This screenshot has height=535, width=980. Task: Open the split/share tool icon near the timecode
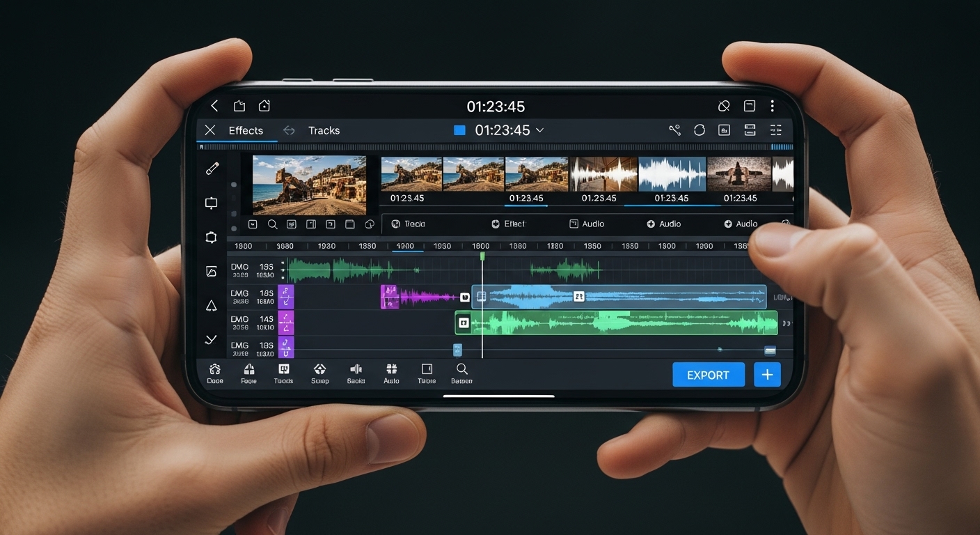[674, 130]
